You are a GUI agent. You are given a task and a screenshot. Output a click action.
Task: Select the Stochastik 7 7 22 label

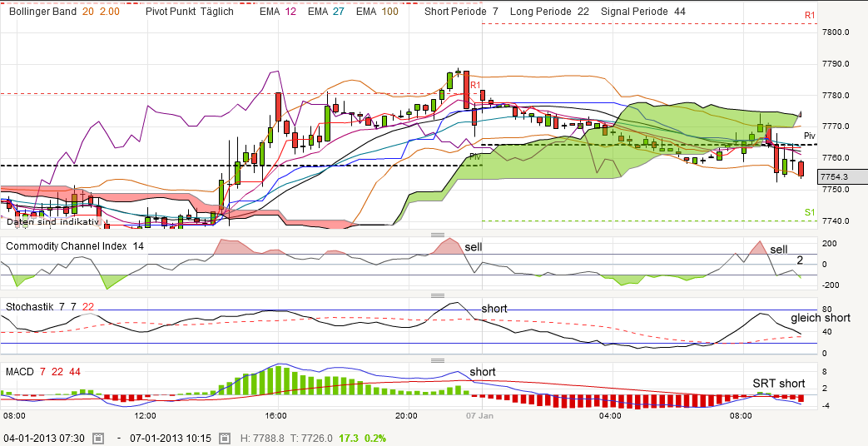tap(51, 306)
